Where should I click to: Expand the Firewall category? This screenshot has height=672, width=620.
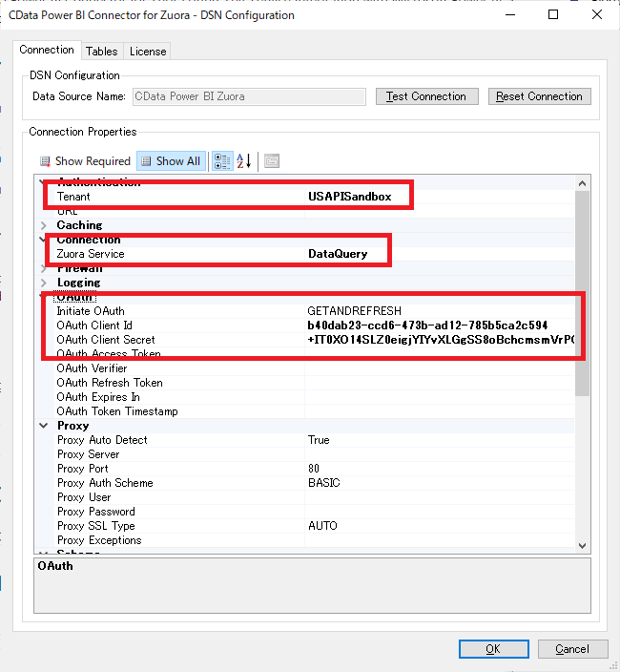(44, 269)
